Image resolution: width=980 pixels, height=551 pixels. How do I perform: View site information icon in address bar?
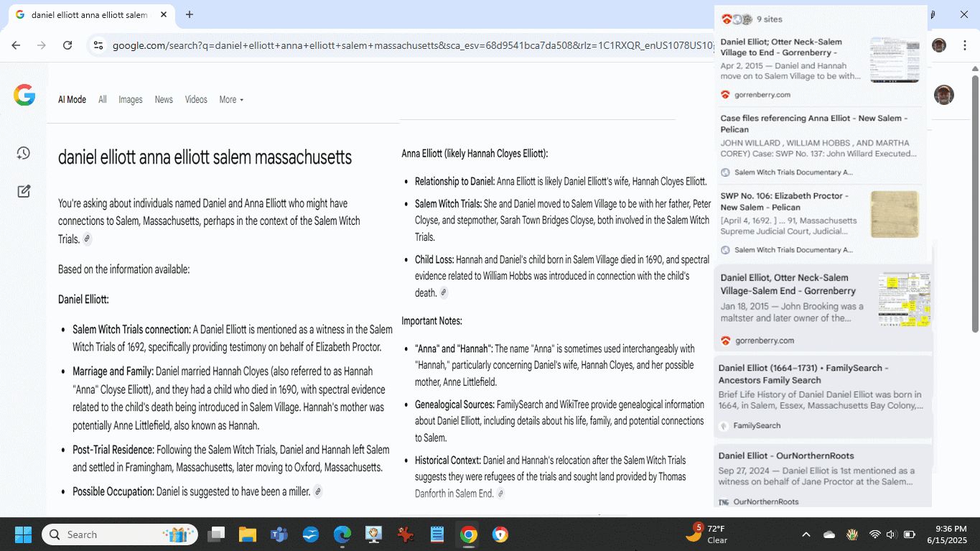tap(98, 45)
